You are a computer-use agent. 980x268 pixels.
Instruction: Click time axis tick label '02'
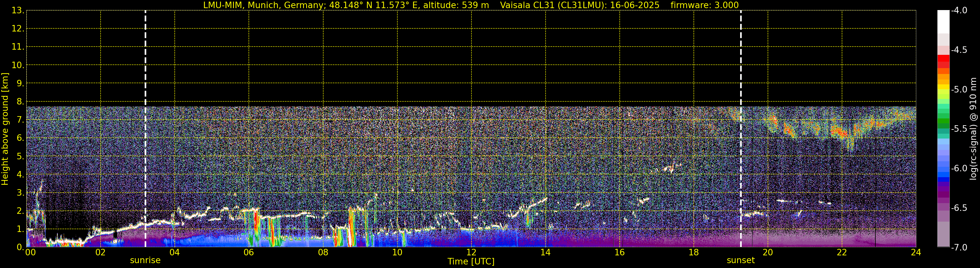pyautogui.click(x=100, y=252)
